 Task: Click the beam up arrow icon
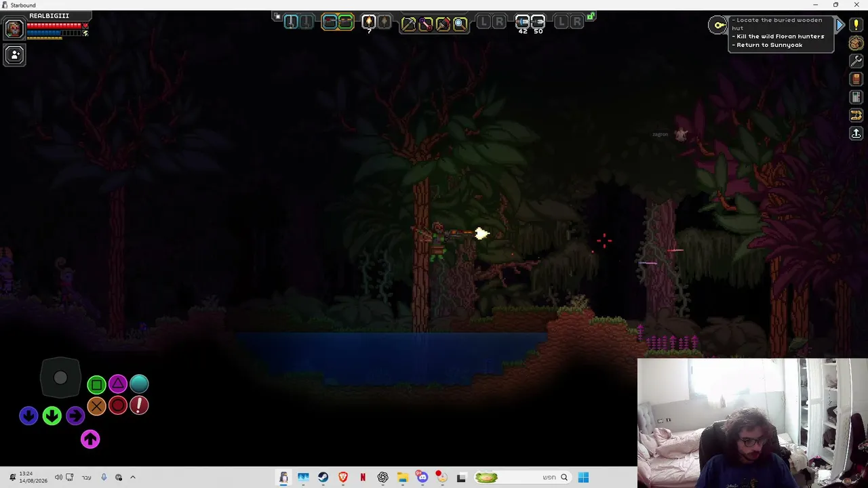(x=856, y=134)
